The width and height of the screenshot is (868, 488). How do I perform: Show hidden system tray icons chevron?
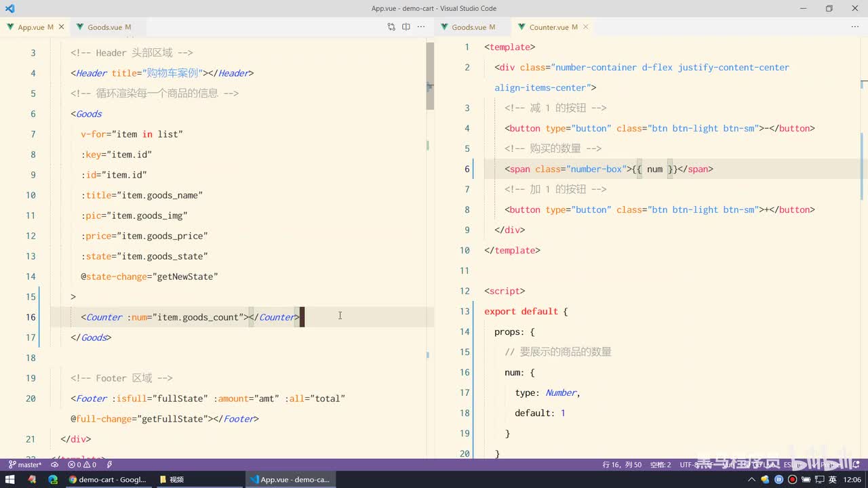751,479
